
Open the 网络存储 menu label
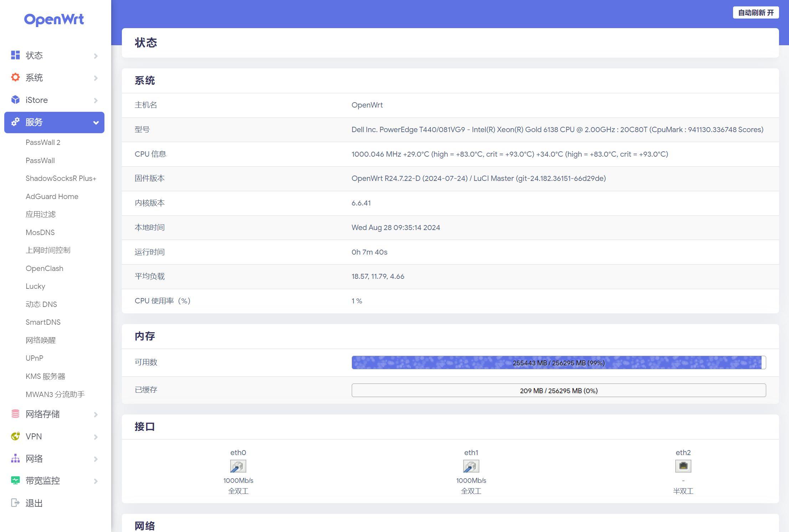tap(43, 414)
